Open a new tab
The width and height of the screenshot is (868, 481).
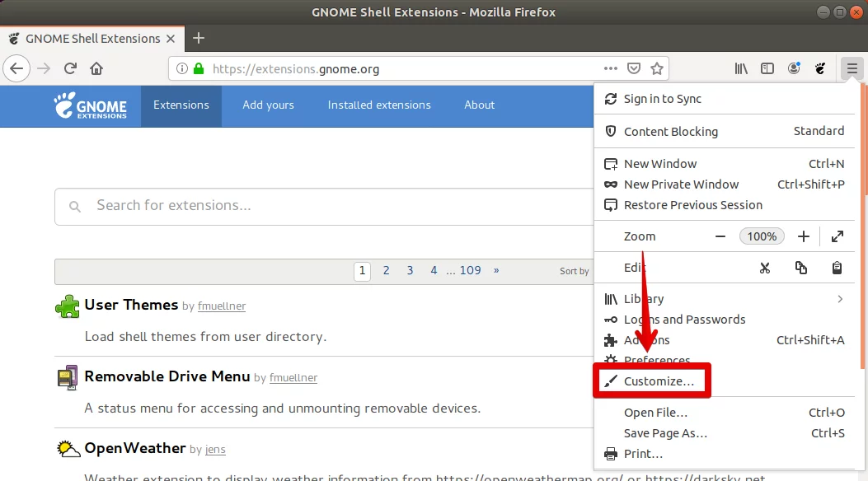pyautogui.click(x=198, y=38)
